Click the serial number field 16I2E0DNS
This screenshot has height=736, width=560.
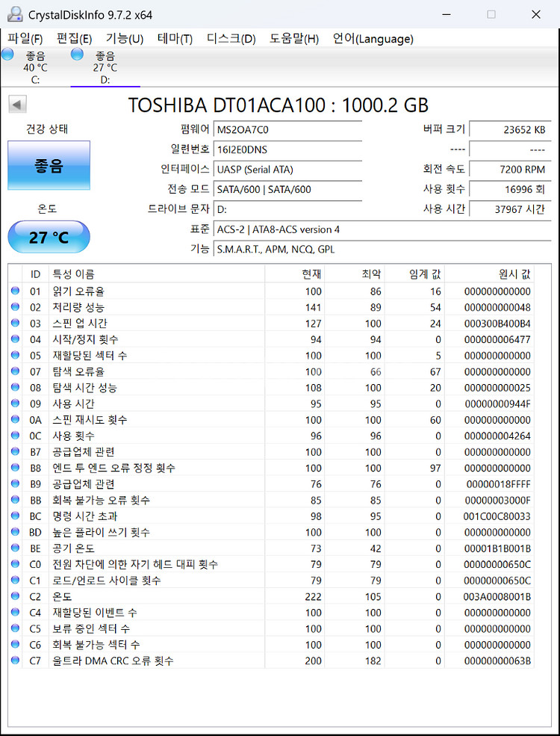tap(287, 149)
